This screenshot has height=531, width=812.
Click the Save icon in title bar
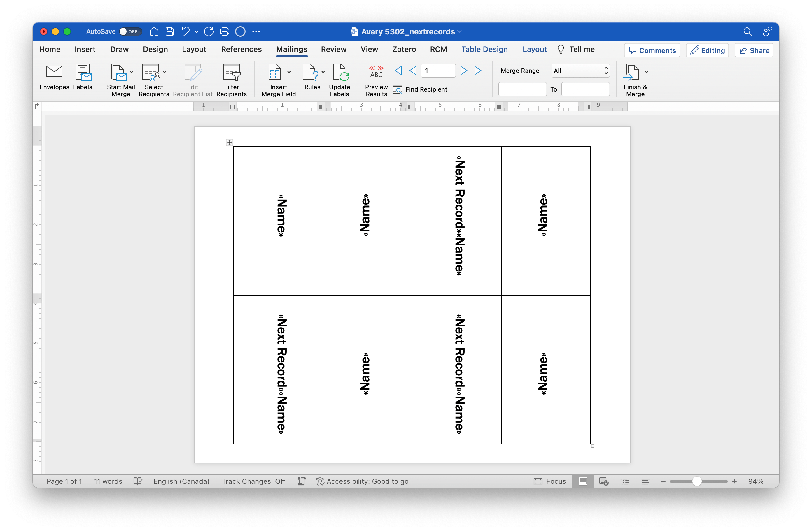point(169,31)
